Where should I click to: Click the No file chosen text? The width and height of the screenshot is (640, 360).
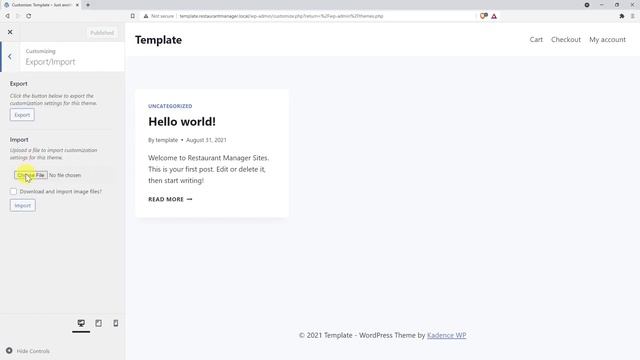[65, 175]
